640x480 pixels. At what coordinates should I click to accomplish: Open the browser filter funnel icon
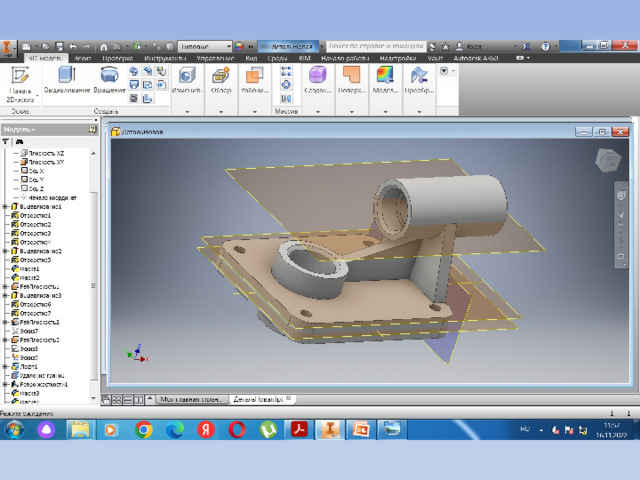coord(6,142)
